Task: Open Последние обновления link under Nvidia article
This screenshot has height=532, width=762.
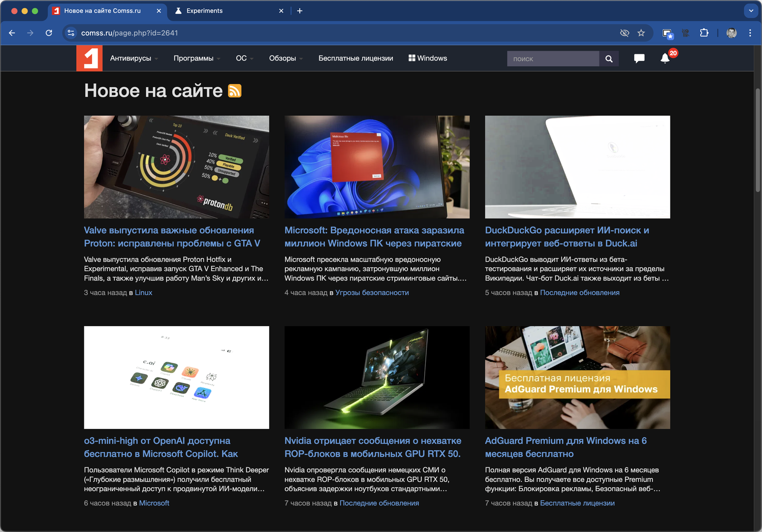Action: (x=379, y=503)
